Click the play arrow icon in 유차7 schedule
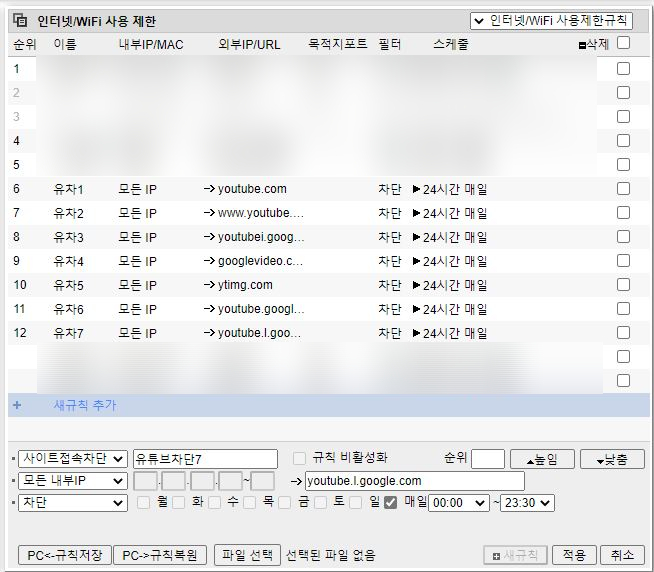654x572 pixels. (x=416, y=333)
